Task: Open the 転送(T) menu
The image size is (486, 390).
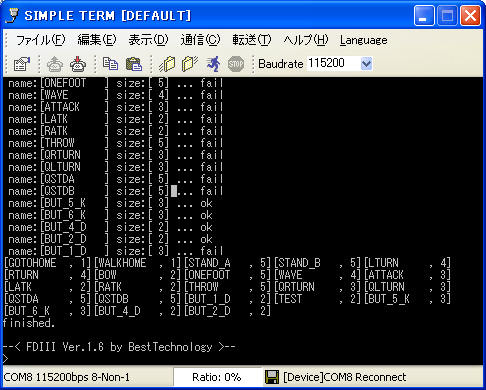Action: (252, 40)
